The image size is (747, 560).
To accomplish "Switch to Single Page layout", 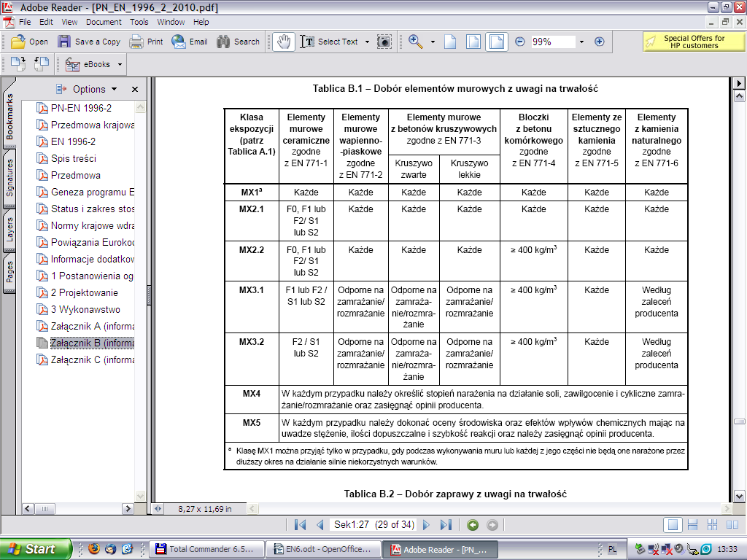I will (673, 525).
